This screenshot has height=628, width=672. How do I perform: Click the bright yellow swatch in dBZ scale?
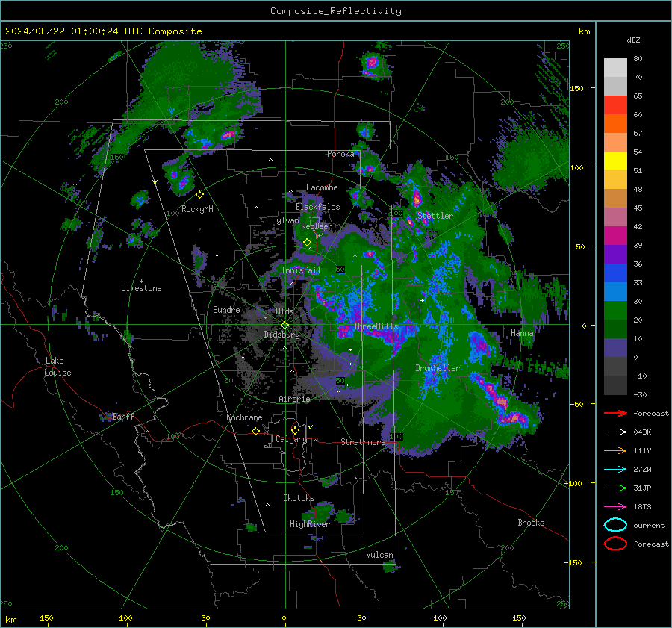[615, 161]
